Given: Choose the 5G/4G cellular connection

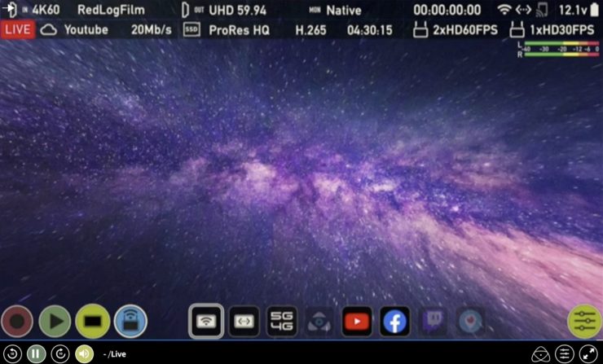Looking at the screenshot, I should pos(281,321).
